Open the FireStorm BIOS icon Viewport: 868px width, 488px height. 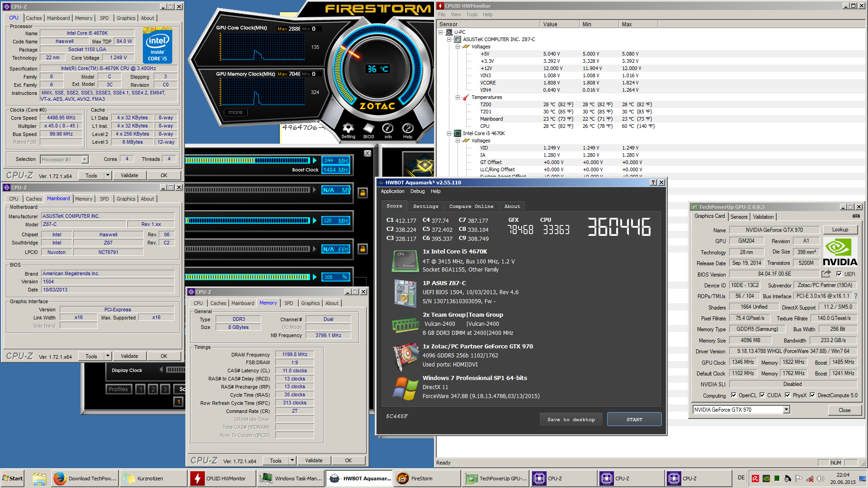[368, 128]
